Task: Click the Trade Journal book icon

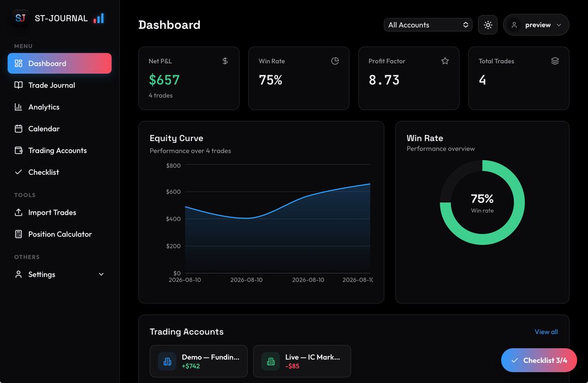Action: (x=18, y=85)
